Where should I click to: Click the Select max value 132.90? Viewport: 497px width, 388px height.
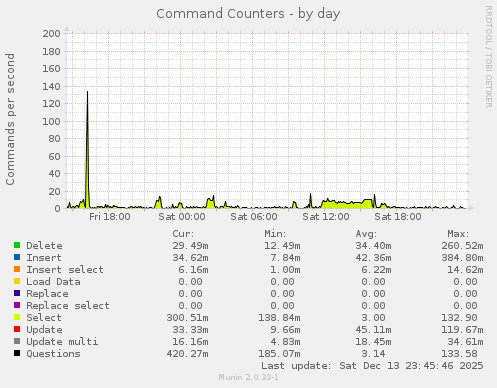point(459,318)
